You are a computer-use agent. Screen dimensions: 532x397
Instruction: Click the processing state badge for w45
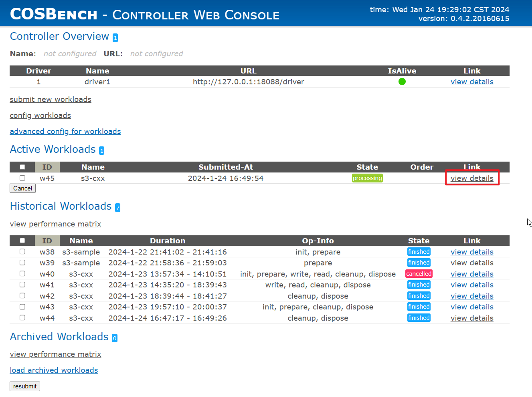(x=367, y=178)
